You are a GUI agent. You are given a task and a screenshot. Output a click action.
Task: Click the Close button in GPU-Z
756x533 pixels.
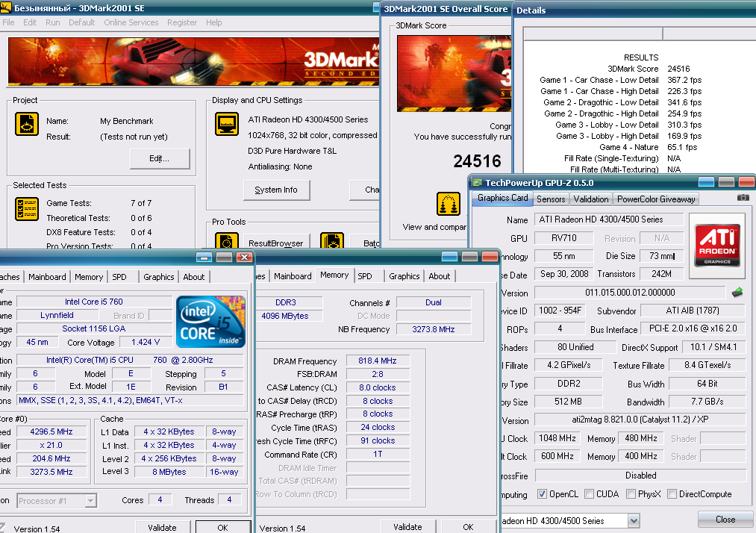[725, 520]
